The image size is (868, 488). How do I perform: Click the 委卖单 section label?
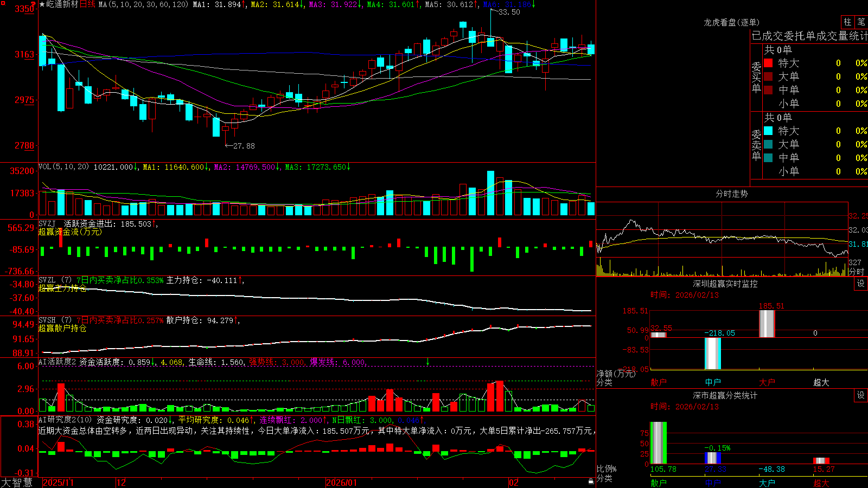click(x=756, y=145)
